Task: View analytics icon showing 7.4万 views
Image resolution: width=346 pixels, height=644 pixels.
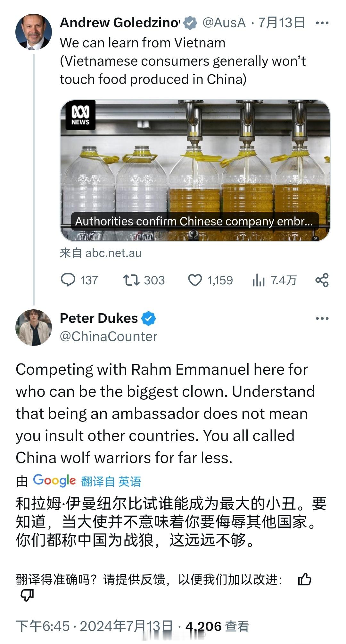Action: [x=259, y=281]
